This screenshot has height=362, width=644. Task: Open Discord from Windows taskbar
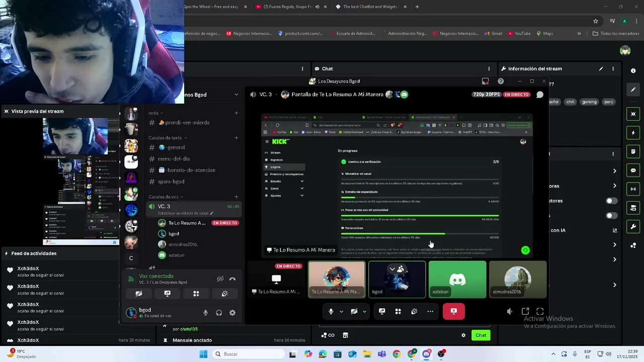(427, 354)
